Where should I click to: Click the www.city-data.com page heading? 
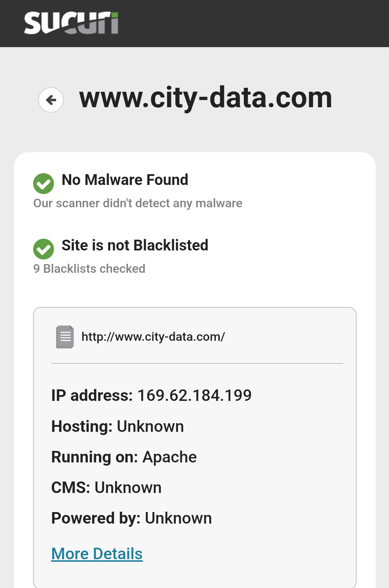[x=206, y=98]
